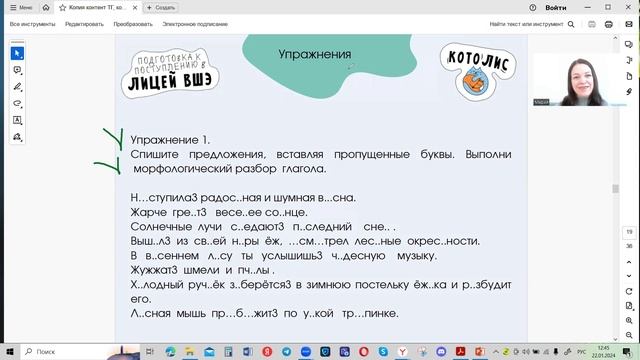Open the page thumbnails panel icon

[629, 76]
